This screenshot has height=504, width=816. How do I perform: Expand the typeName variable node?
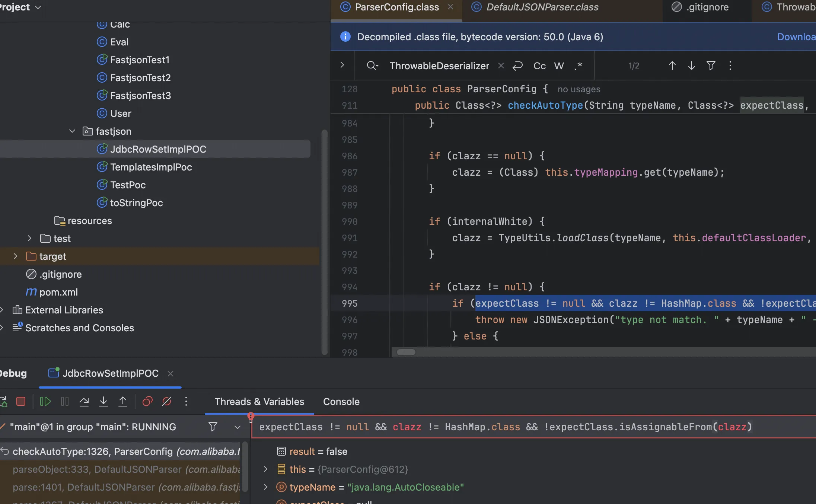(265, 487)
